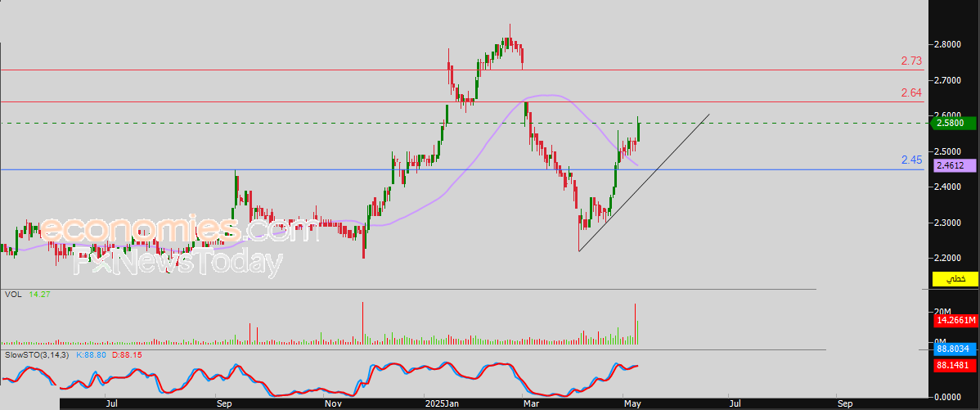This screenshot has width=980, height=410.
Task: Click the May label on time axis
Action: [633, 403]
